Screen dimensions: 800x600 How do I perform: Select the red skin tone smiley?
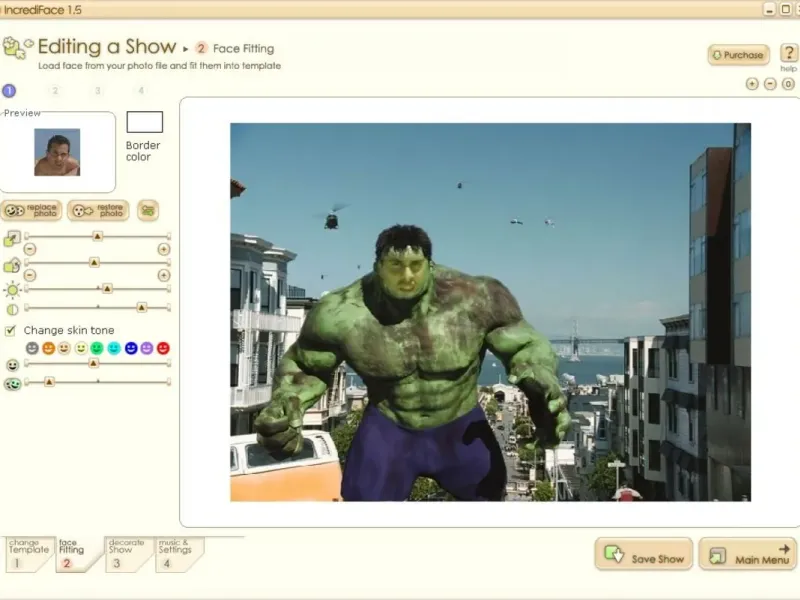pos(163,348)
